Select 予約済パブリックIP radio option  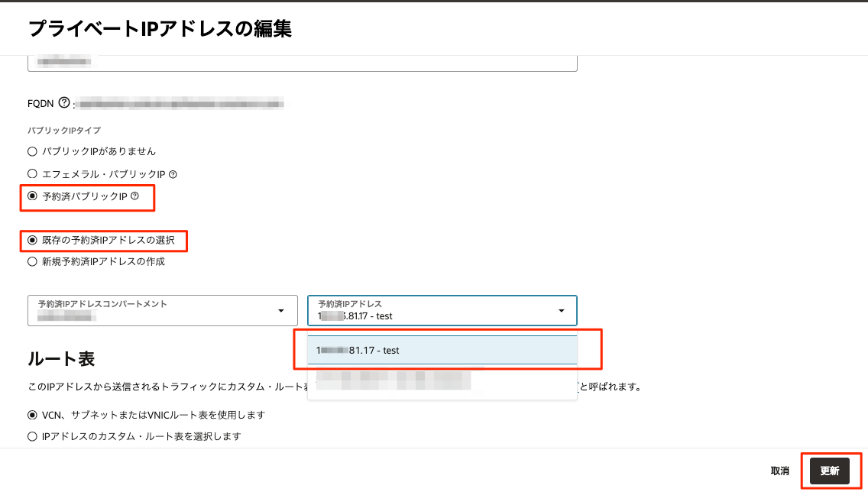click(33, 196)
